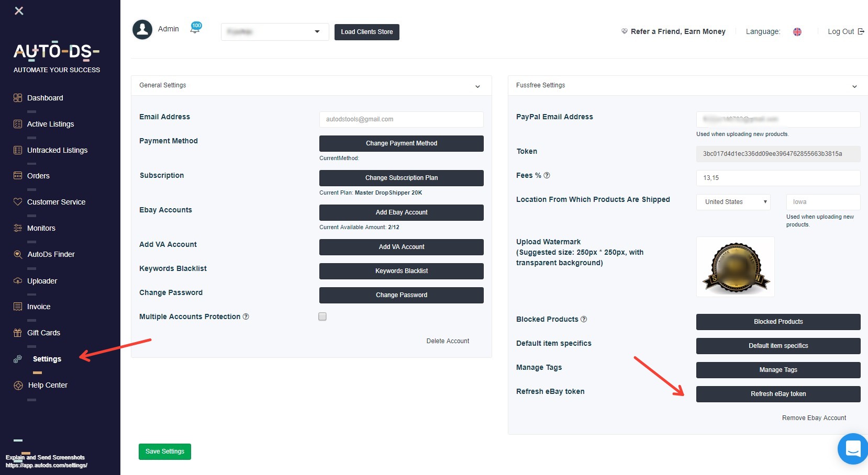
Task: Click the dark Default item specifics button
Action: (x=778, y=346)
